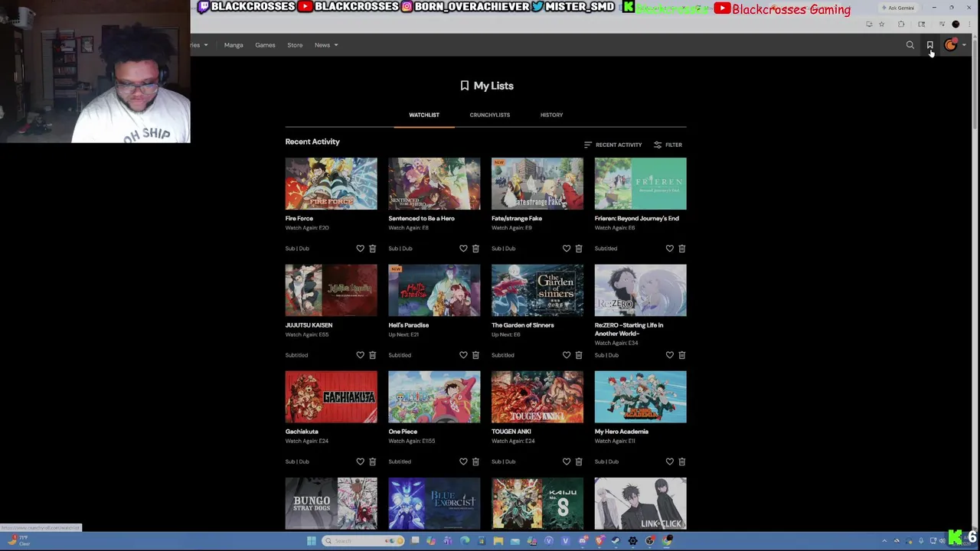
Task: Open the Link Click thumbnail
Action: [641, 504]
